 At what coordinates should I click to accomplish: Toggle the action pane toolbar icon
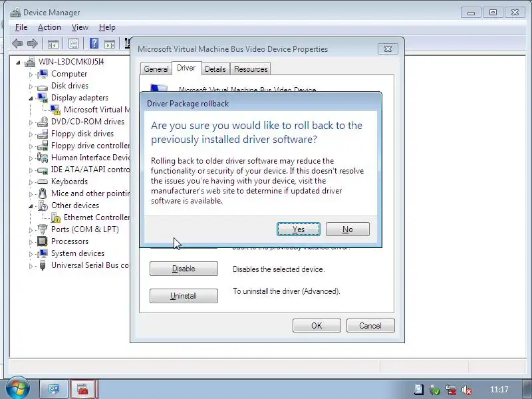click(x=110, y=44)
